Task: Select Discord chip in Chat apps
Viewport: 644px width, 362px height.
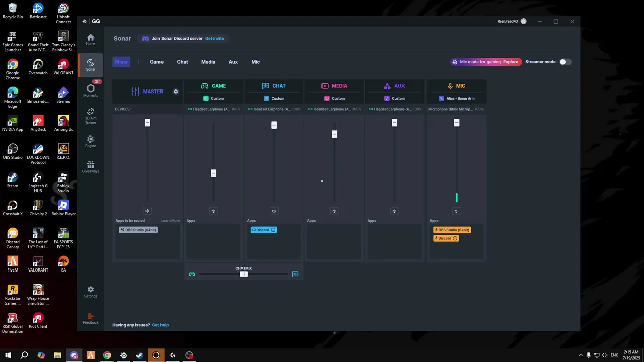Action: coord(264,230)
